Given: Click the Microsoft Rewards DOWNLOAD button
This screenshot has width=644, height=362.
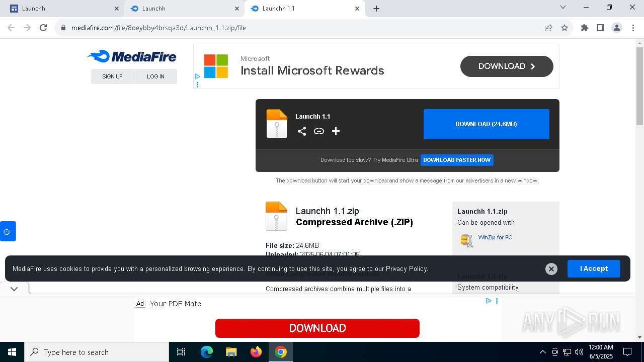Looking at the screenshot, I should pyautogui.click(x=507, y=66).
